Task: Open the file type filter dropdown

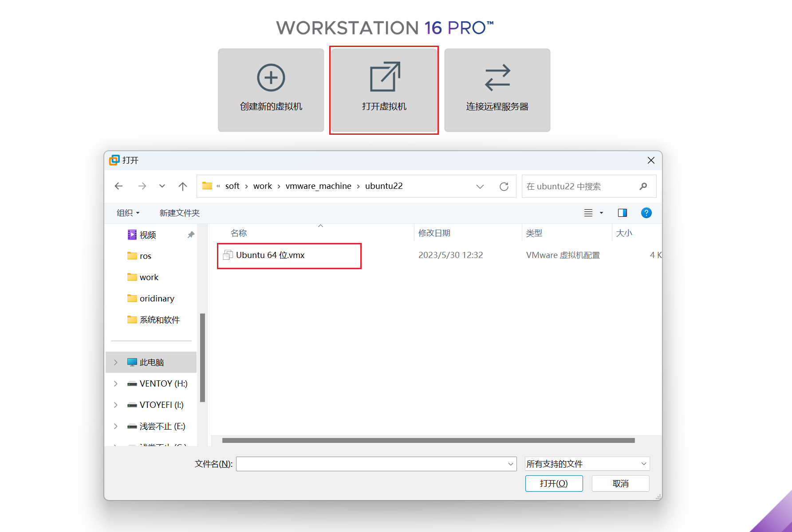Action: click(x=587, y=464)
